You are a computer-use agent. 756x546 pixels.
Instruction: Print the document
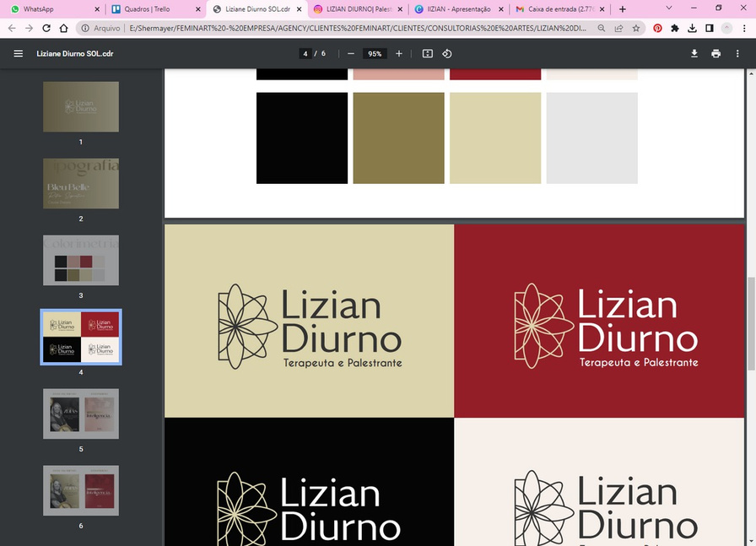tap(715, 53)
